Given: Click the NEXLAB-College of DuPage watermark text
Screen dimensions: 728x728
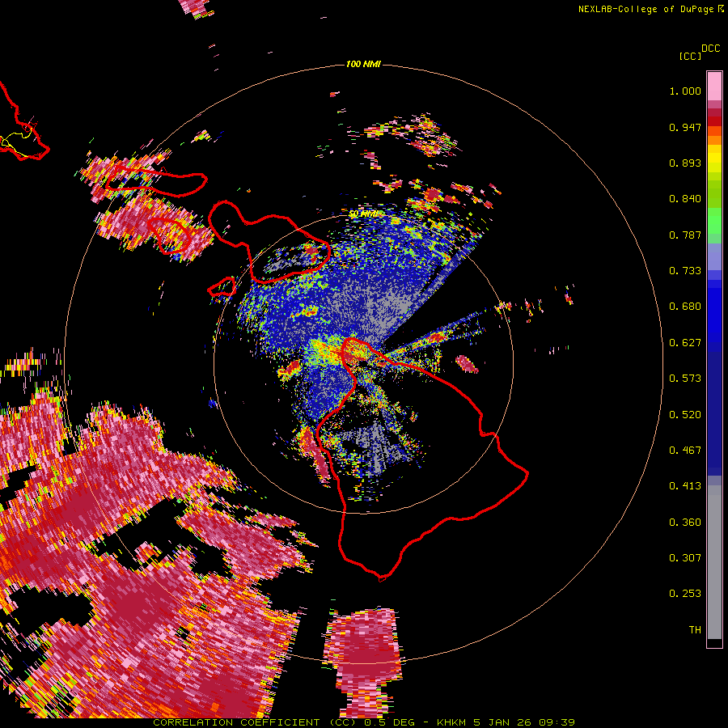Looking at the screenshot, I should pyautogui.click(x=650, y=9).
